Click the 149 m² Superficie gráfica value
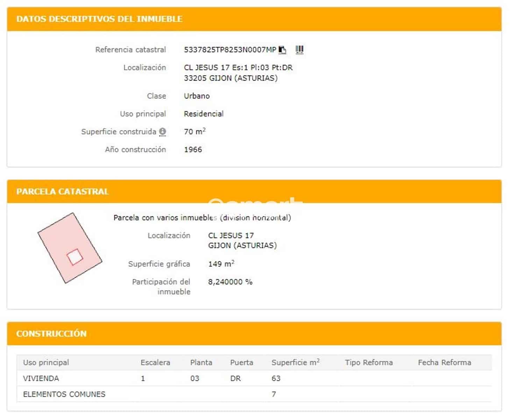The height and width of the screenshot is (420, 510). click(221, 264)
